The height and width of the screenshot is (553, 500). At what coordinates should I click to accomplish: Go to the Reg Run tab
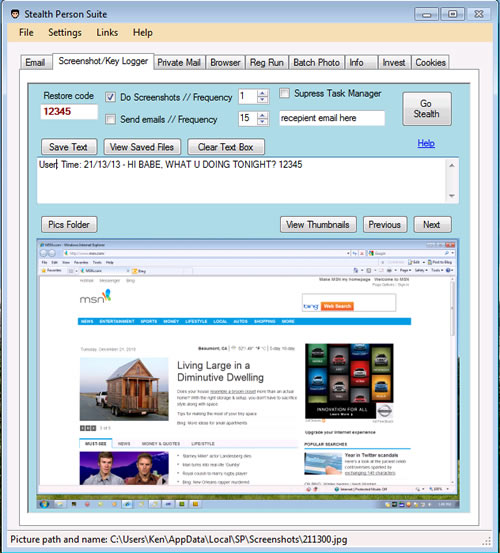pyautogui.click(x=267, y=62)
